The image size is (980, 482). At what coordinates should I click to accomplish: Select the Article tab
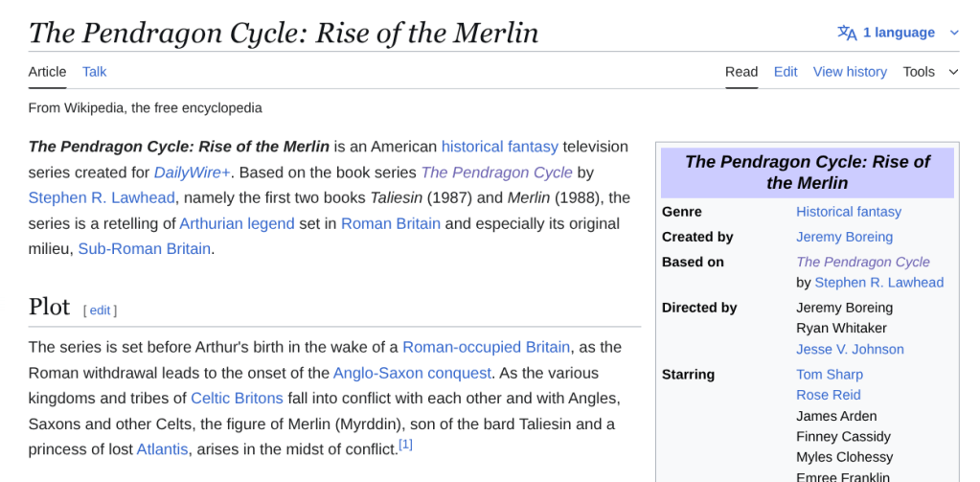[x=48, y=72]
